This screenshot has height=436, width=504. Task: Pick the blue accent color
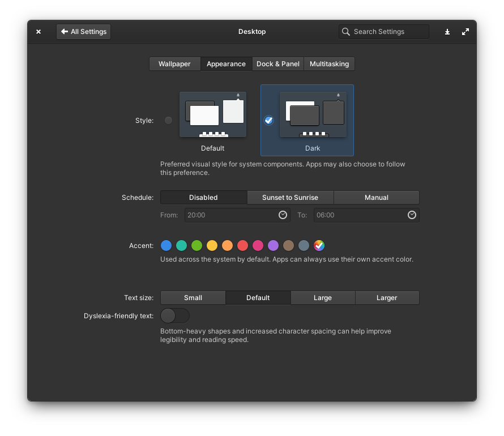coord(166,245)
